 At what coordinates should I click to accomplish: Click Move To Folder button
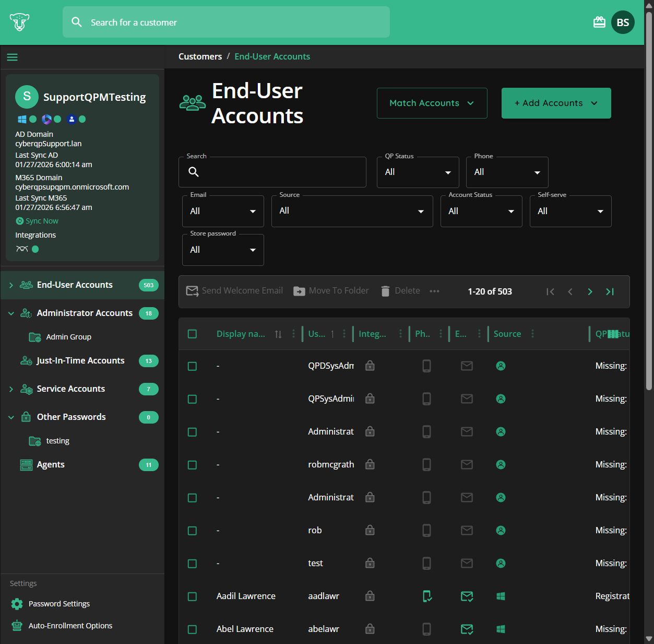click(x=331, y=291)
